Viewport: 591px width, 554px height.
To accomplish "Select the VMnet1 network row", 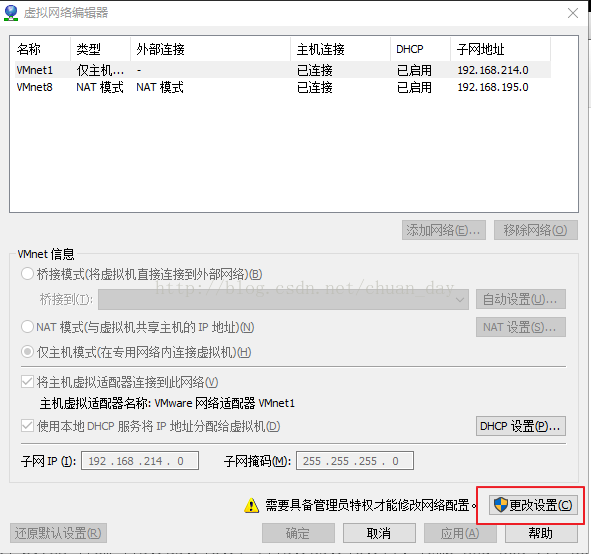I will coord(283,70).
